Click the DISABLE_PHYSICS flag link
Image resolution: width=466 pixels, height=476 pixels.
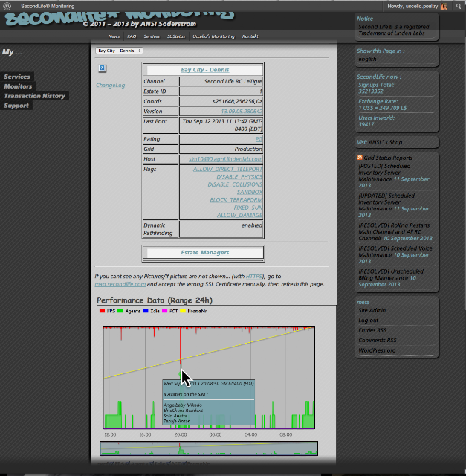coord(239,177)
